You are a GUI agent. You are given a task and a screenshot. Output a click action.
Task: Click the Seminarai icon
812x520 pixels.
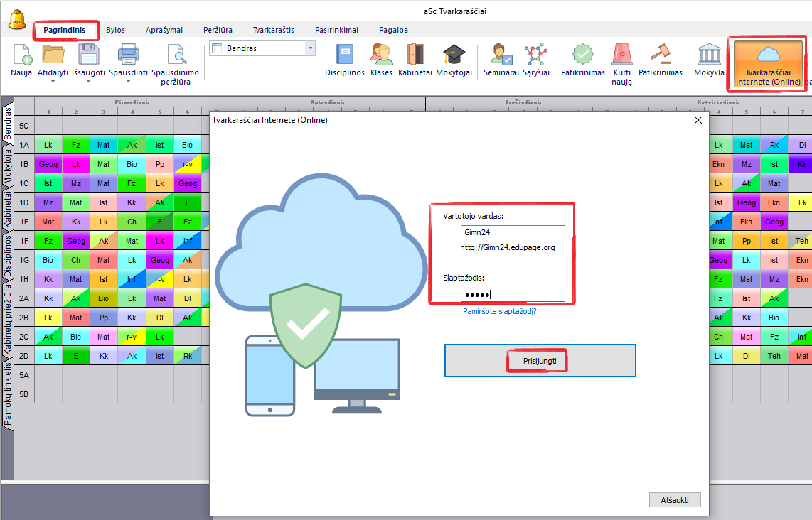pyautogui.click(x=501, y=55)
